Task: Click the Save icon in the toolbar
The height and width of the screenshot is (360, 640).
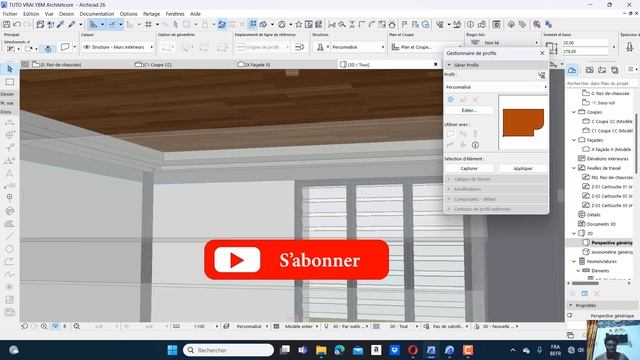Action: (7, 24)
